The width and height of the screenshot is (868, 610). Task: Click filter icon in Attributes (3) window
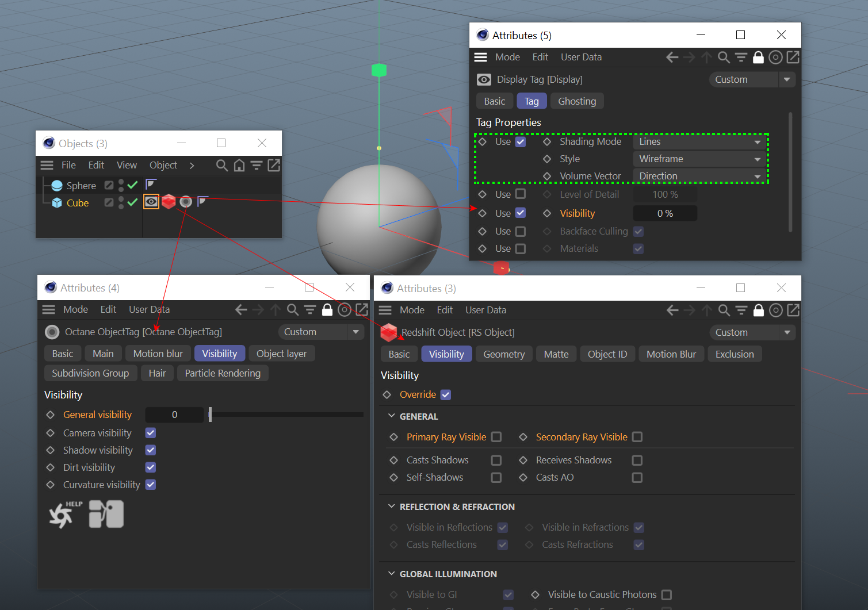(x=741, y=310)
